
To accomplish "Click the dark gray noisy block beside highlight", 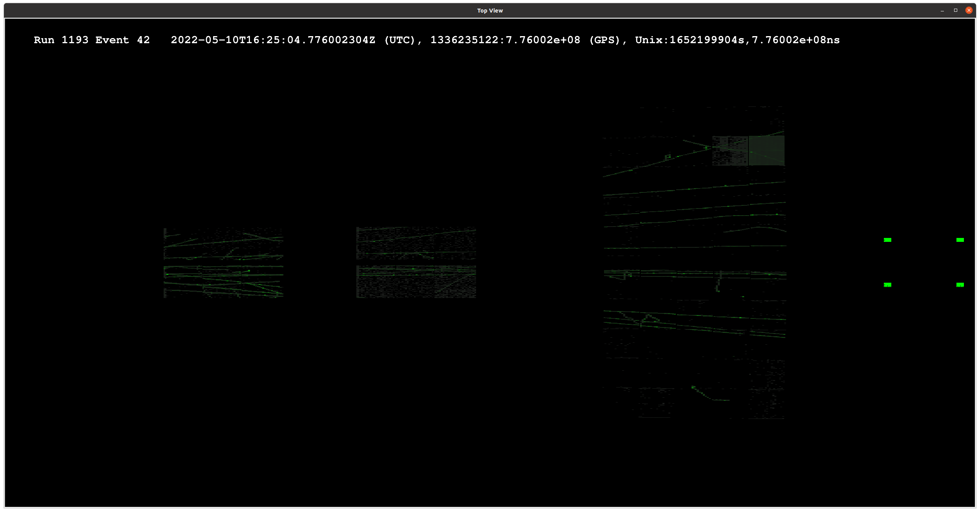I will point(730,150).
